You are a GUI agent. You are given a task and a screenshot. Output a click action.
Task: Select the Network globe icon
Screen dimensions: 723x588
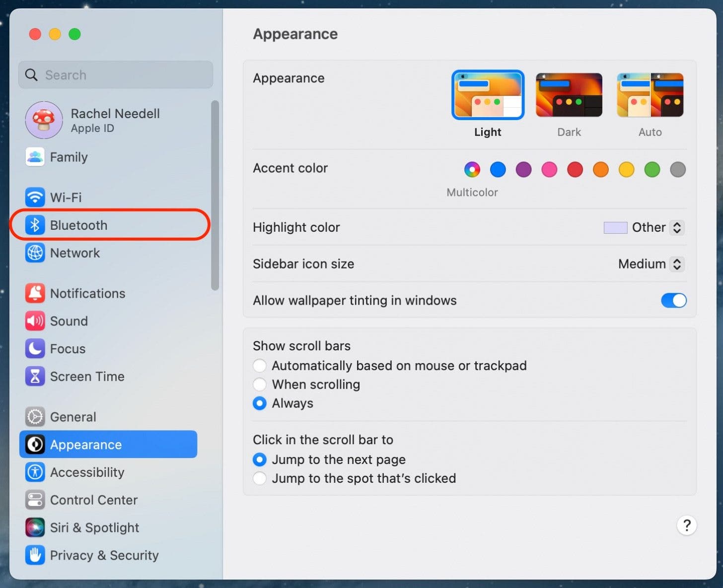tap(35, 253)
